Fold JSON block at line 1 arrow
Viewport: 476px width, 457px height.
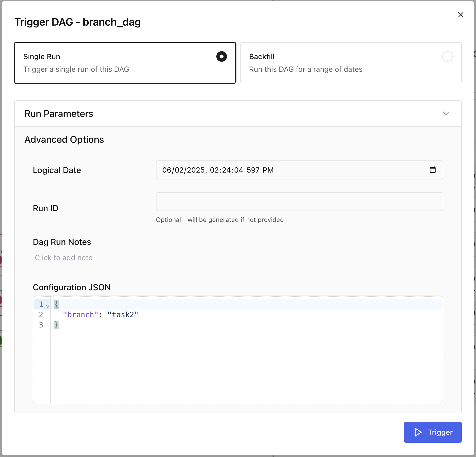pyautogui.click(x=47, y=306)
